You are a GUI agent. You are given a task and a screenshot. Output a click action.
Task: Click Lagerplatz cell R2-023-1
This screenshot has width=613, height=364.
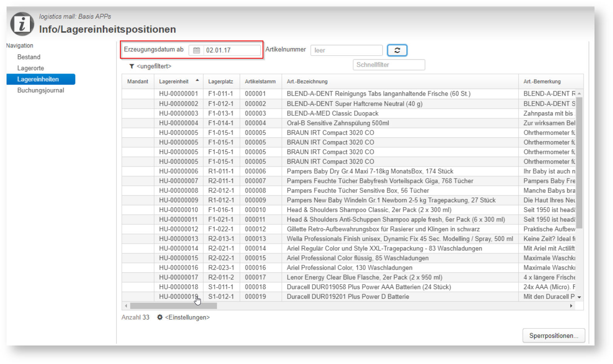click(221, 268)
